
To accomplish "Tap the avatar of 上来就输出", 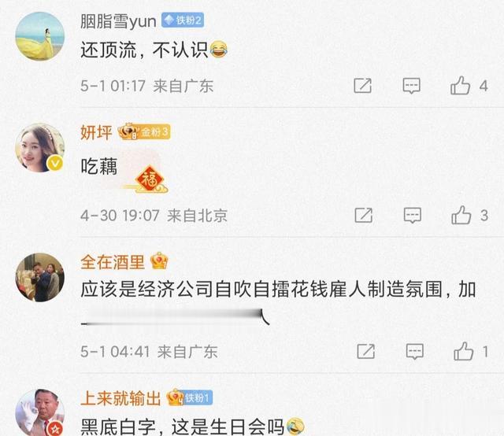I will point(40,412).
